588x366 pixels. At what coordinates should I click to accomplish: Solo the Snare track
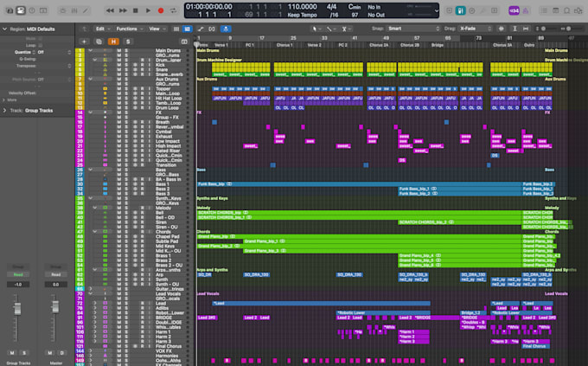point(126,70)
